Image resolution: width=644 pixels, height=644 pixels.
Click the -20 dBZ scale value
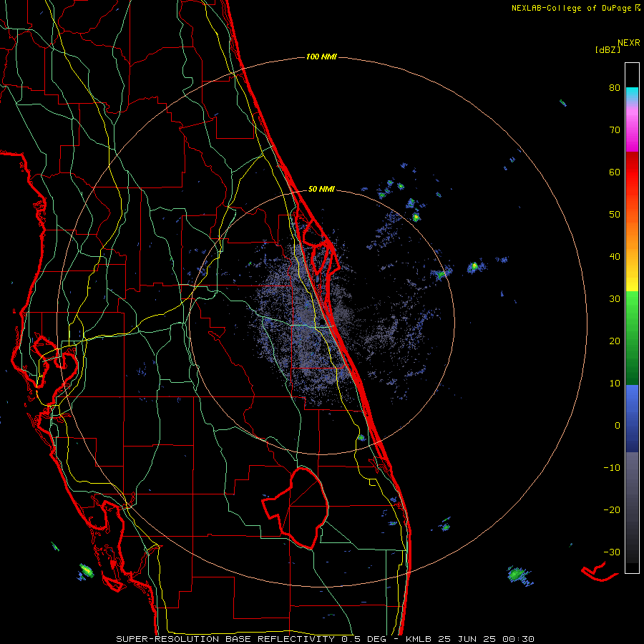(x=612, y=510)
